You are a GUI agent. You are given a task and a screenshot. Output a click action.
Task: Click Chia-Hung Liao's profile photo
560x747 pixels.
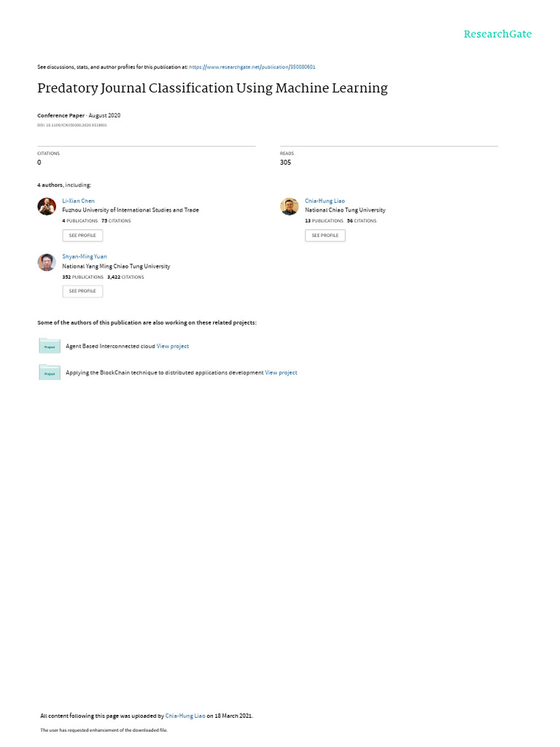[x=289, y=206]
